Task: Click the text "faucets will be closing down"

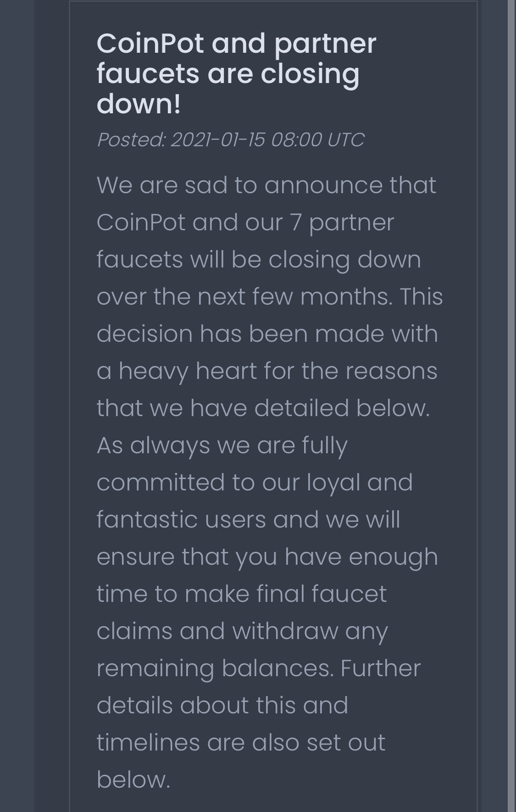Action: [x=259, y=260]
